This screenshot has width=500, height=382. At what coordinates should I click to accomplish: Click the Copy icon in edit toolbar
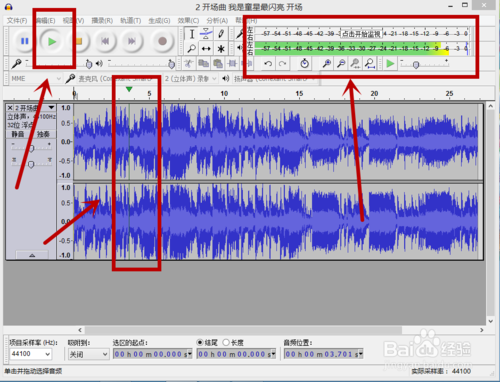coord(203,63)
